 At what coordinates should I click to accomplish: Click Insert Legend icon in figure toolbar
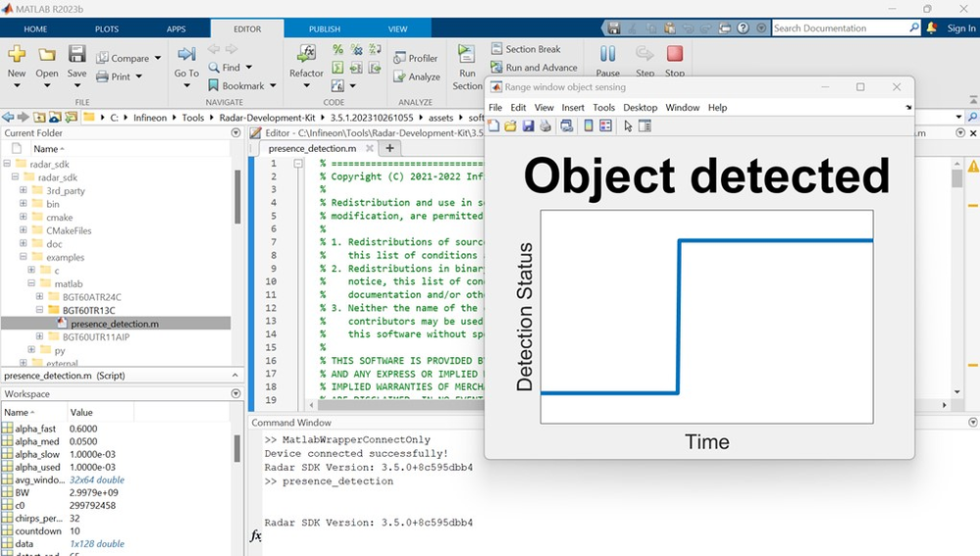605,126
